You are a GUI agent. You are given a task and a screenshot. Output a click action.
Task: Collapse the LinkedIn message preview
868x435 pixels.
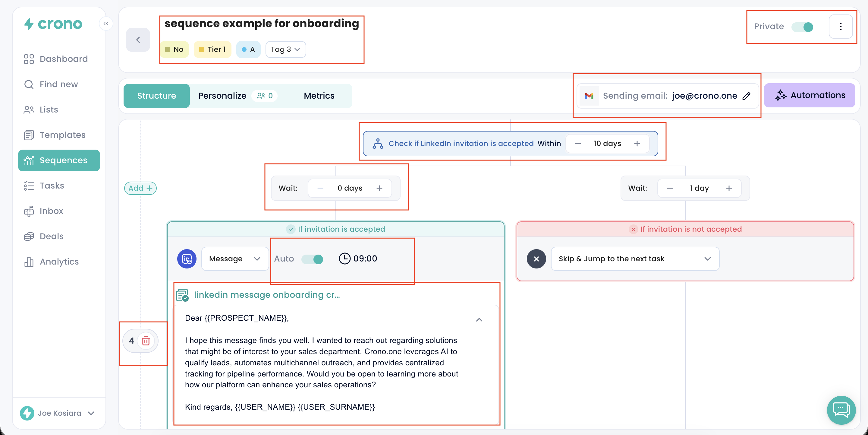point(479,319)
